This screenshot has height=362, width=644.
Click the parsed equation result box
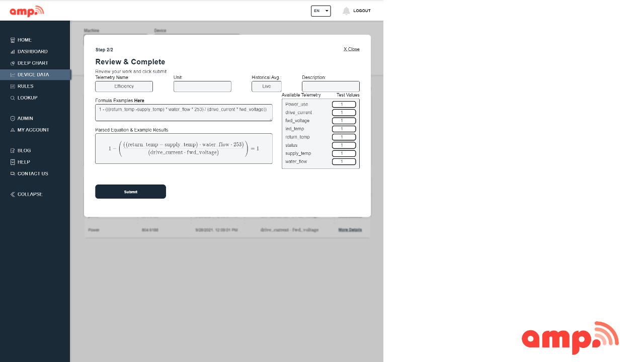tap(184, 148)
